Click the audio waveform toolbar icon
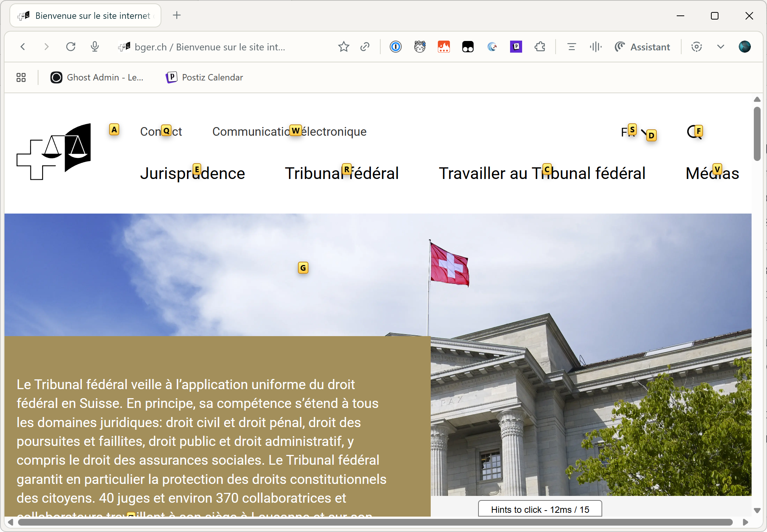The height and width of the screenshot is (532, 767). click(595, 47)
